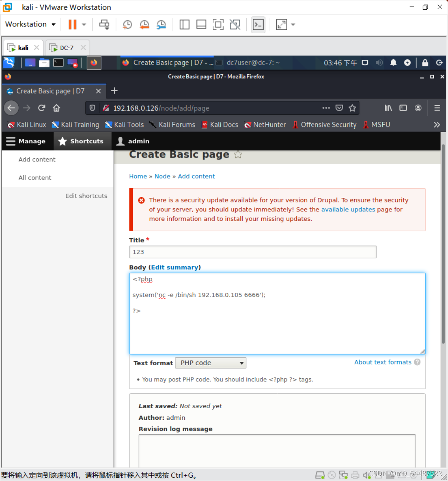Click the Firefox launcher in Kali panel
This screenshot has width=448, height=481.
coord(94,62)
